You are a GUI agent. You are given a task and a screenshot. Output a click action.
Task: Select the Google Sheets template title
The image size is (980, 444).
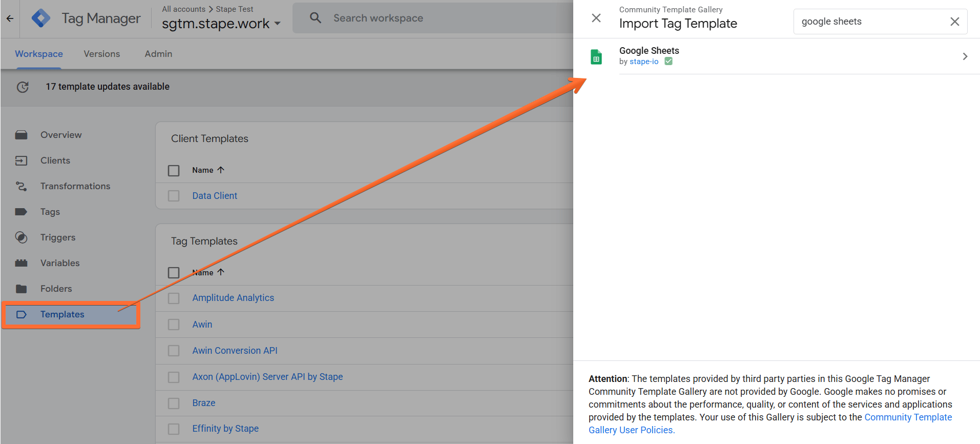[649, 51]
